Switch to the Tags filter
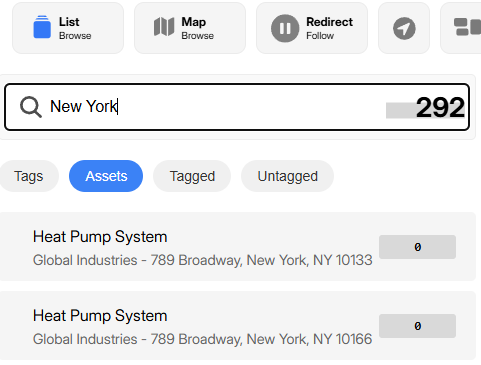 click(29, 176)
